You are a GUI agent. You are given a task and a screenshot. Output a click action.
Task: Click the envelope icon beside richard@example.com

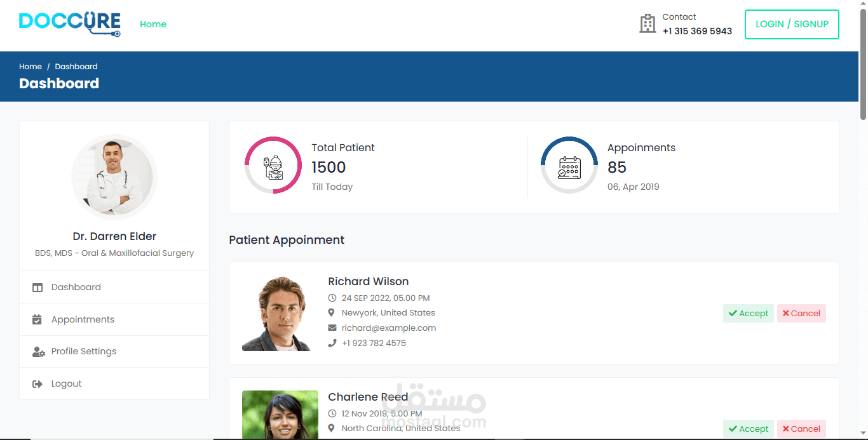tap(332, 328)
